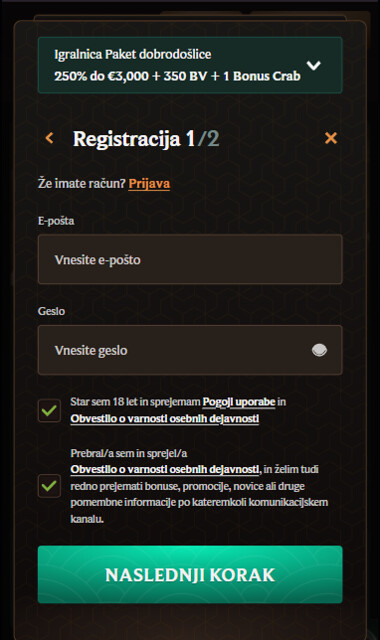The height and width of the screenshot is (640, 380).
Task: Click the Geslo field label
Action: 51,311
